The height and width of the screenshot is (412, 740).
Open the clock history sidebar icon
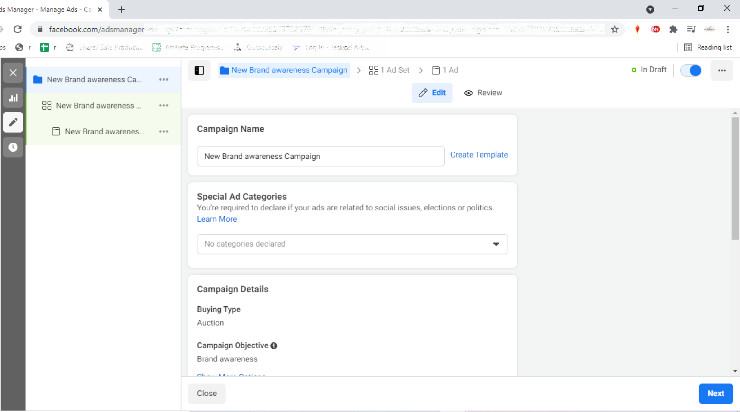click(x=13, y=147)
